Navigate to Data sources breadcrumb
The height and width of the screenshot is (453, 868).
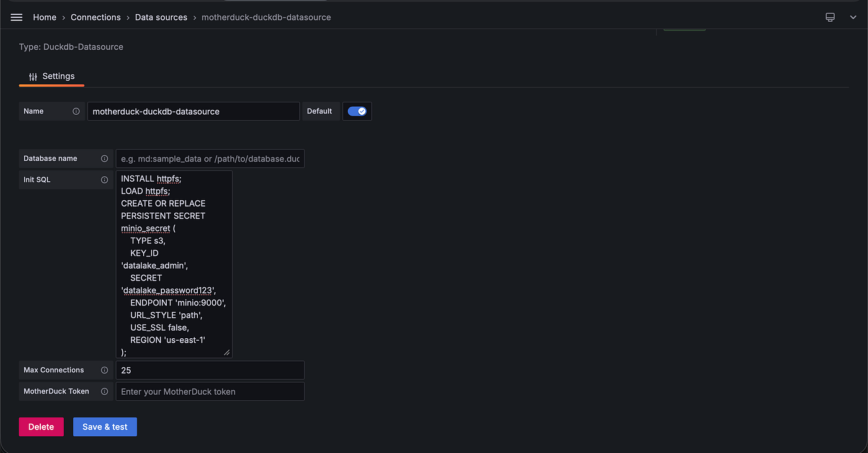click(161, 17)
